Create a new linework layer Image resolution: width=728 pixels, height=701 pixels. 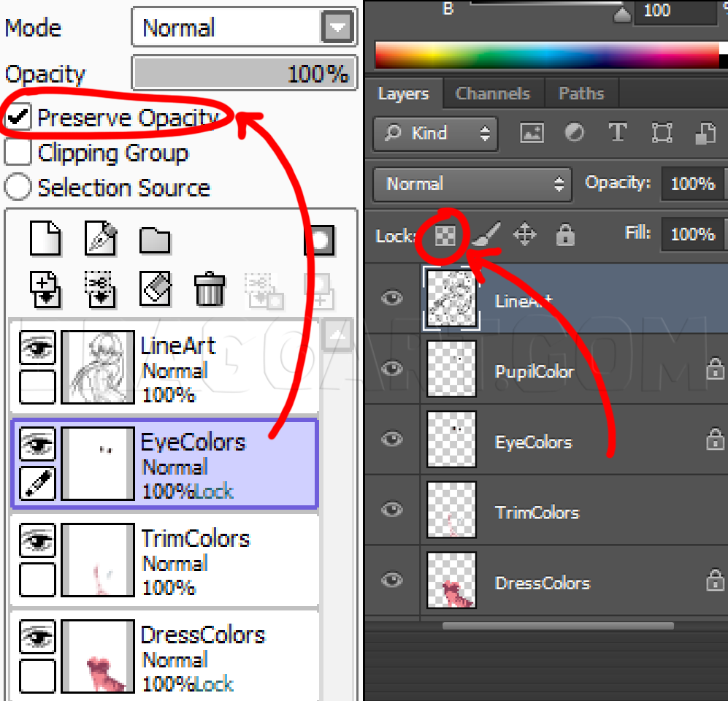pyautogui.click(x=100, y=239)
